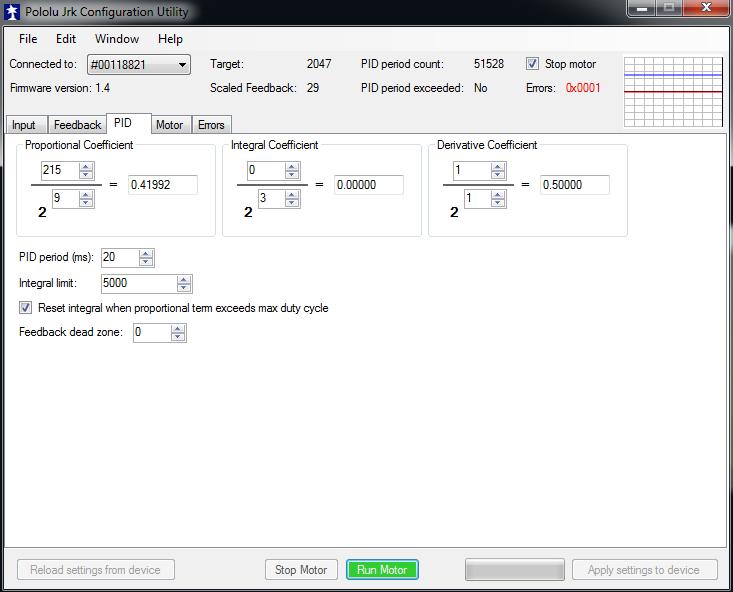Click the target/feedback graph thumbnail

pyautogui.click(x=673, y=91)
